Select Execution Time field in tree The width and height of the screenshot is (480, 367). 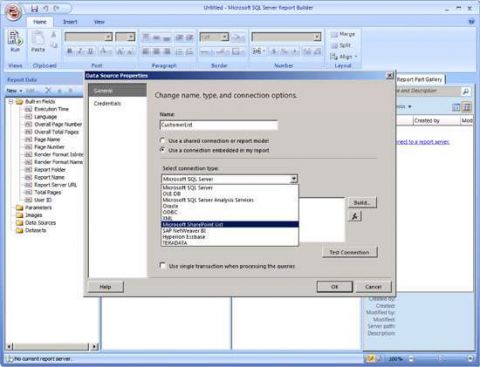coord(51,109)
